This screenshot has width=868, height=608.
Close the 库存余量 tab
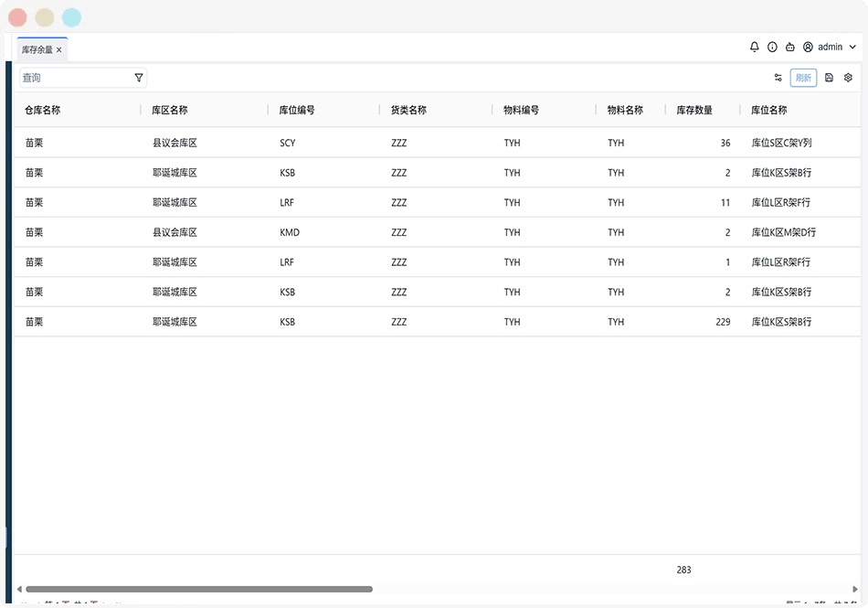59,50
